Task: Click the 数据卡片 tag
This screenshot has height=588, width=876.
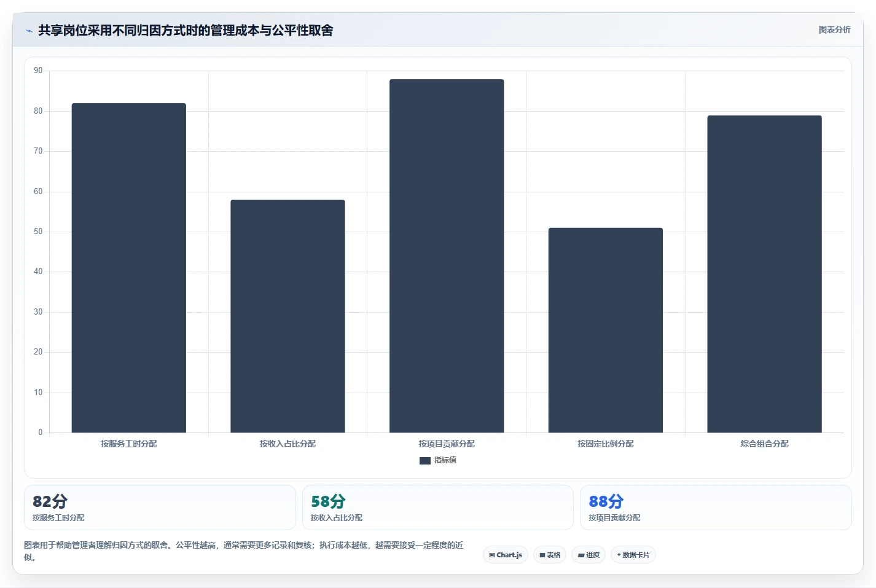Action: pos(633,555)
